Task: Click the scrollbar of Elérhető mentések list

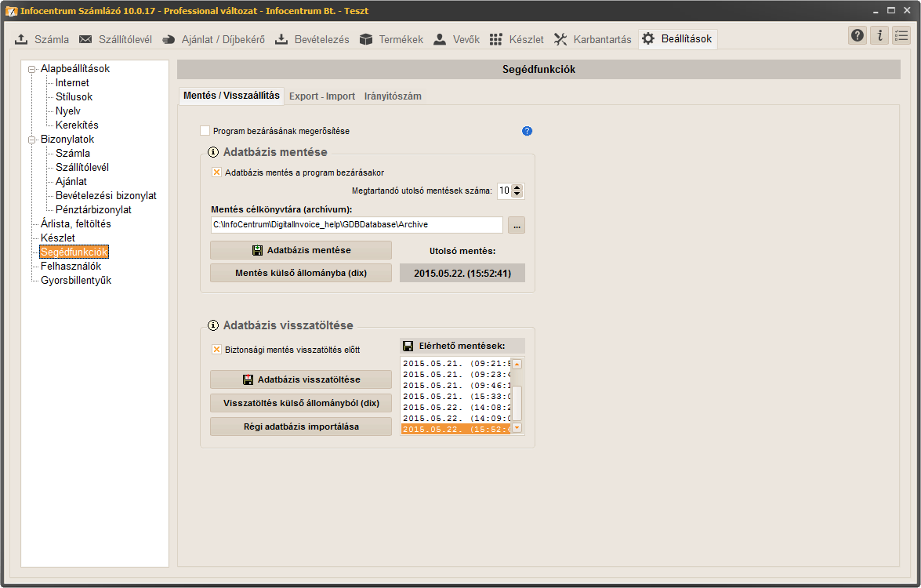Action: 517,396
